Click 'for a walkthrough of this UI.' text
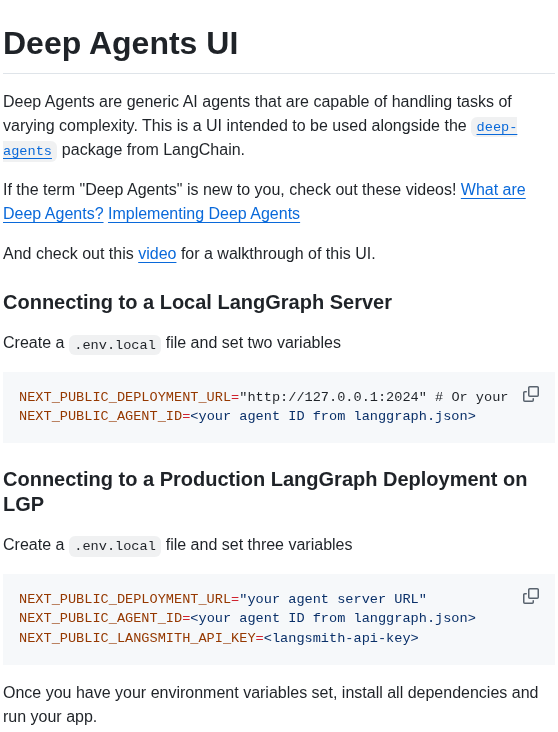558x732 pixels. tap(278, 253)
